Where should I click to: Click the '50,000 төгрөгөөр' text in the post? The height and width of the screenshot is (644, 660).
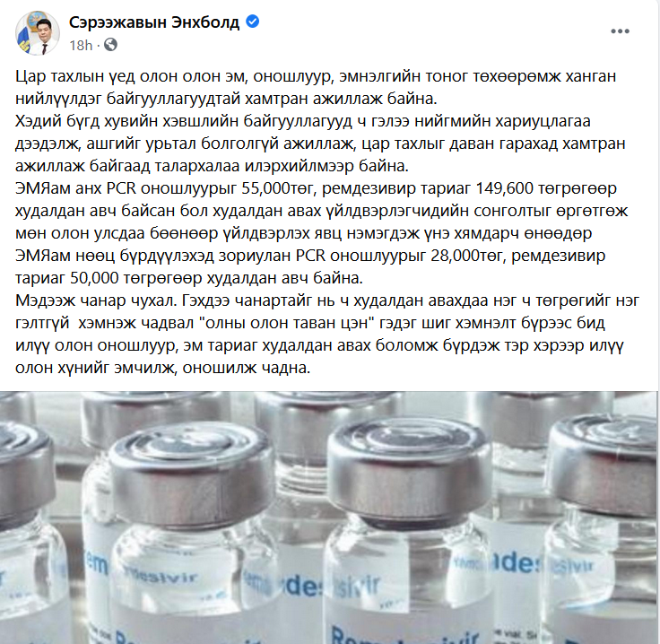135,278
